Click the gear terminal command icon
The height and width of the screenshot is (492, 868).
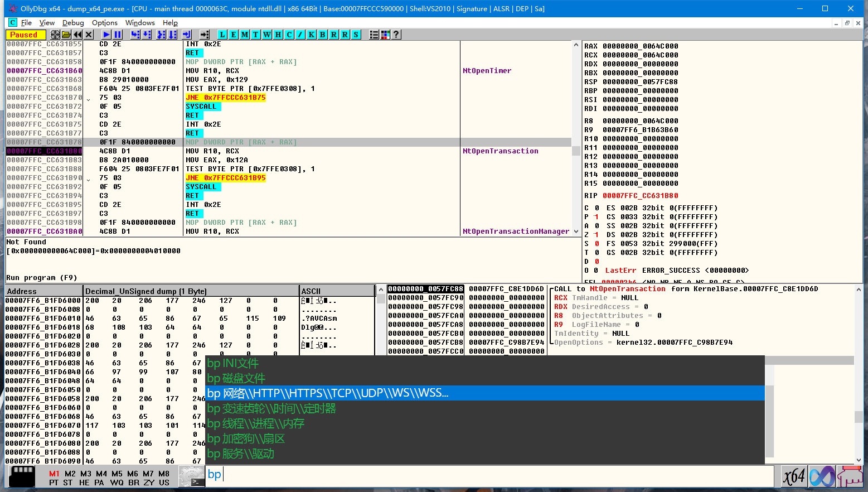[x=191, y=477]
